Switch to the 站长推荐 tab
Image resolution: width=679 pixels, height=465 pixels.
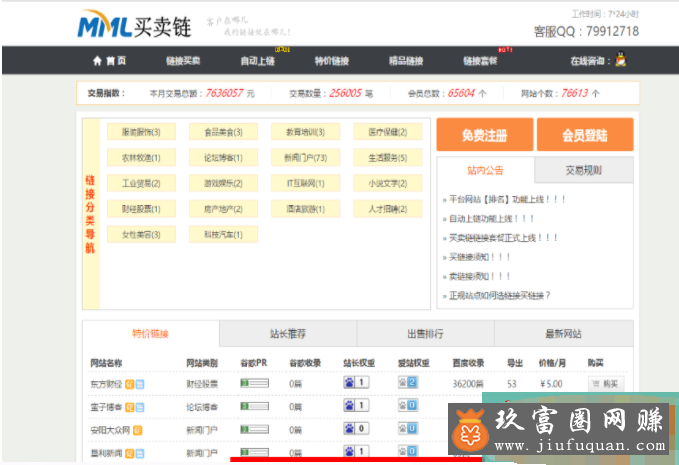click(x=287, y=334)
